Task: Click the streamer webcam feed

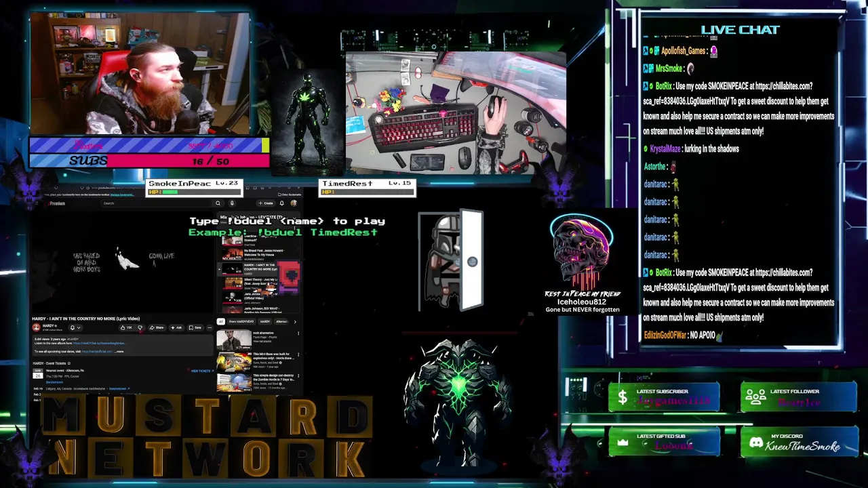Action: (x=140, y=73)
